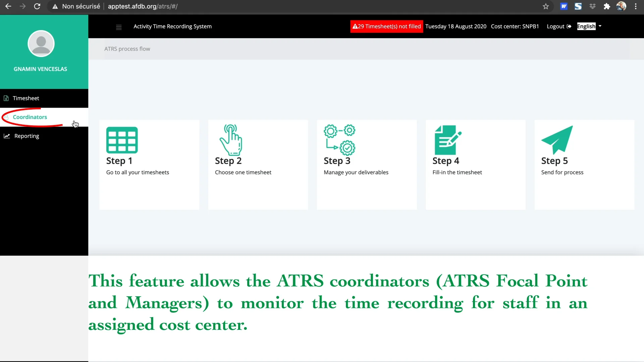
Task: Click the Logout link
Action: [559, 26]
